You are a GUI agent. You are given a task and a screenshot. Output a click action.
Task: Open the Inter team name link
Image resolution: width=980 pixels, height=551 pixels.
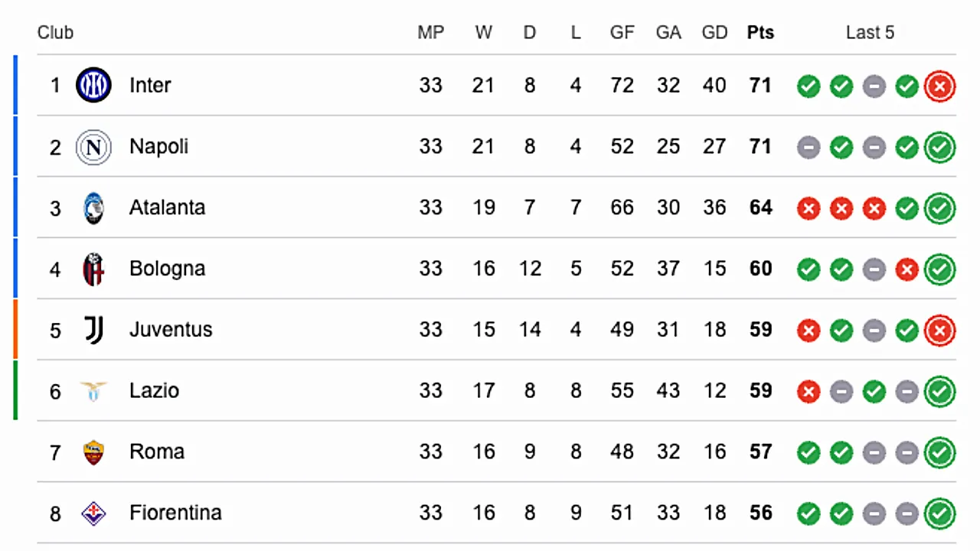150,85
